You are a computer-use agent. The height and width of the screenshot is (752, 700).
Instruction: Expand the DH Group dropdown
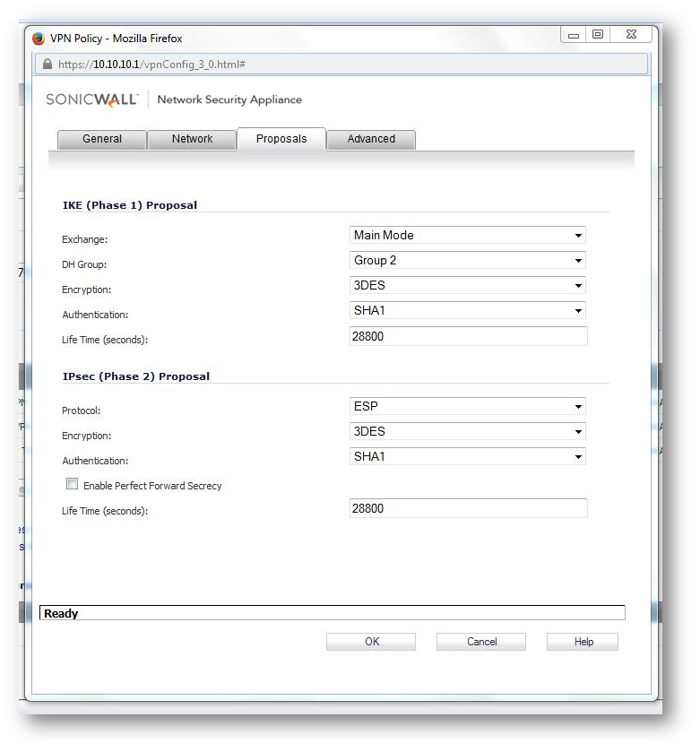click(467, 261)
